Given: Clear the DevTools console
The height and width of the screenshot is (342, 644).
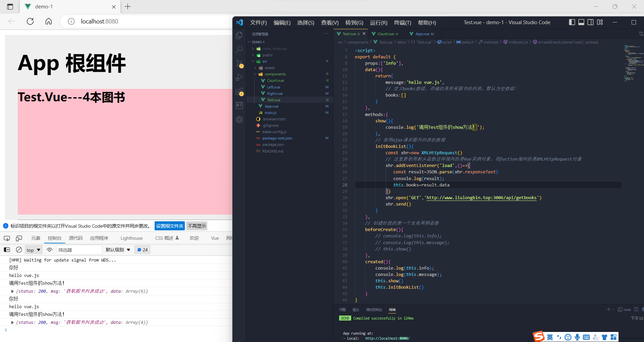Looking at the screenshot, I should (19, 250).
